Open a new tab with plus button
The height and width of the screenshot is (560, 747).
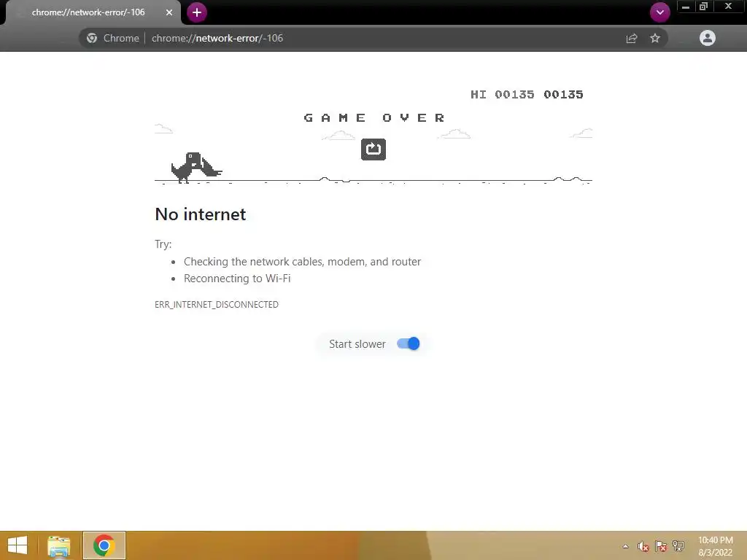coord(197,12)
